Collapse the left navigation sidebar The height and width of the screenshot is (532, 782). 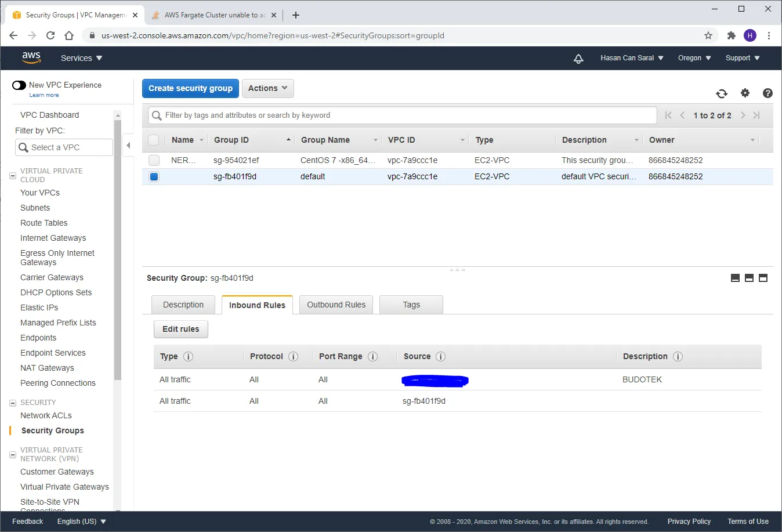129,146
